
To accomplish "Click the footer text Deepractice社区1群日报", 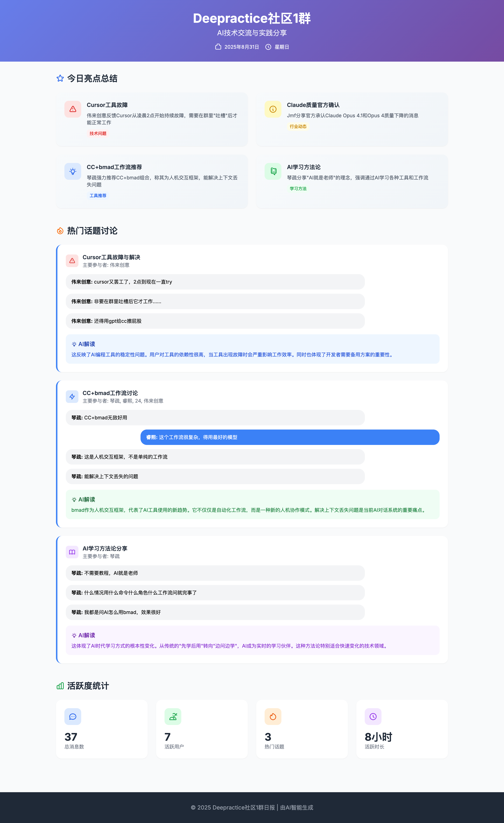I will (x=243, y=807).
